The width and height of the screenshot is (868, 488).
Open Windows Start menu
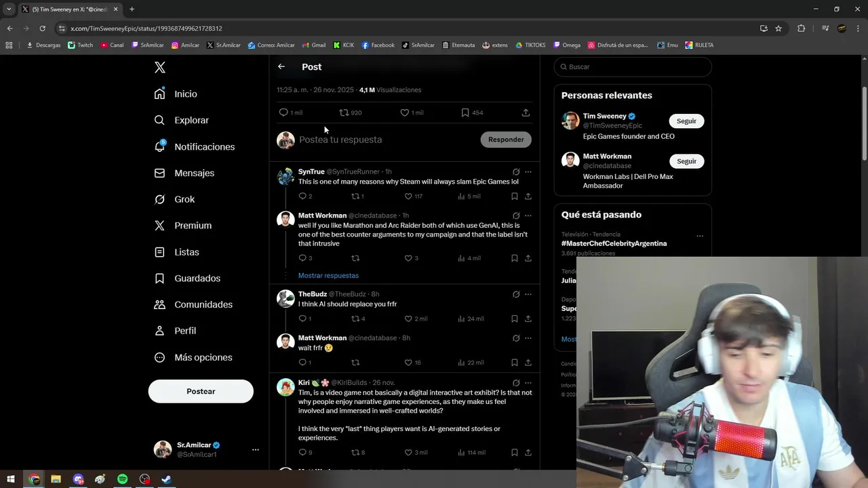coord(11,479)
